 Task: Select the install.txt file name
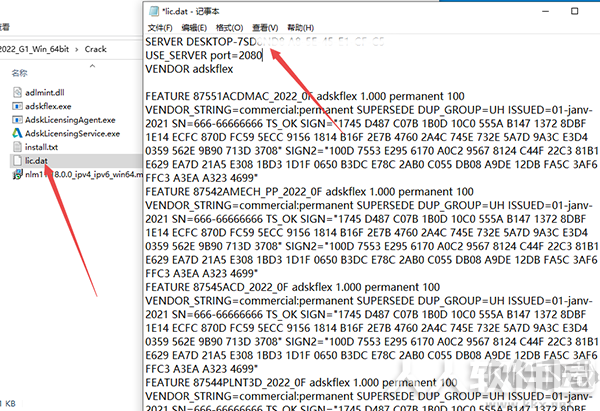pyautogui.click(x=41, y=147)
